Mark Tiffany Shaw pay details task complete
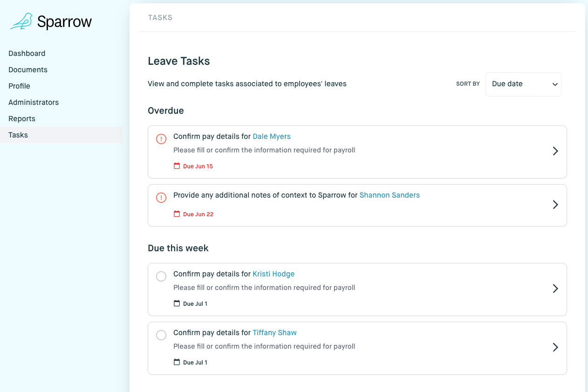Screen dimensions: 588x392 point(161,335)
